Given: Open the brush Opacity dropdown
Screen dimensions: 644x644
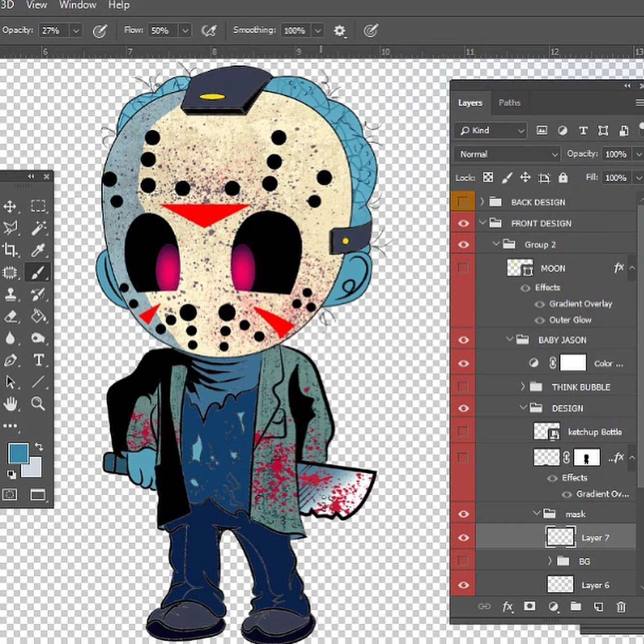Looking at the screenshot, I should [76, 31].
